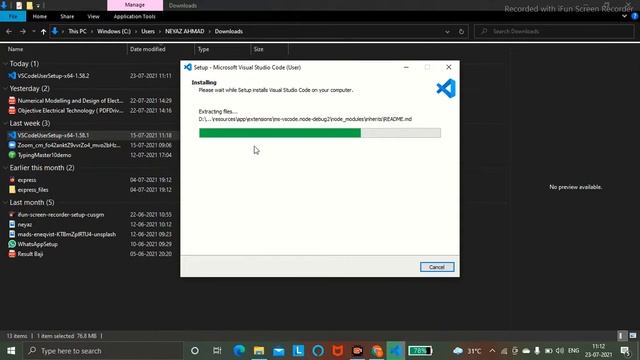Cancel the Visual Studio Code installation
This screenshot has height=360, width=640.
tap(437, 267)
